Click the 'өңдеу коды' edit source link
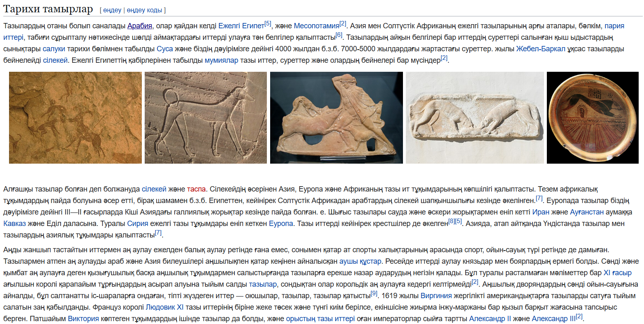The height and width of the screenshot is (324, 644). tap(144, 10)
